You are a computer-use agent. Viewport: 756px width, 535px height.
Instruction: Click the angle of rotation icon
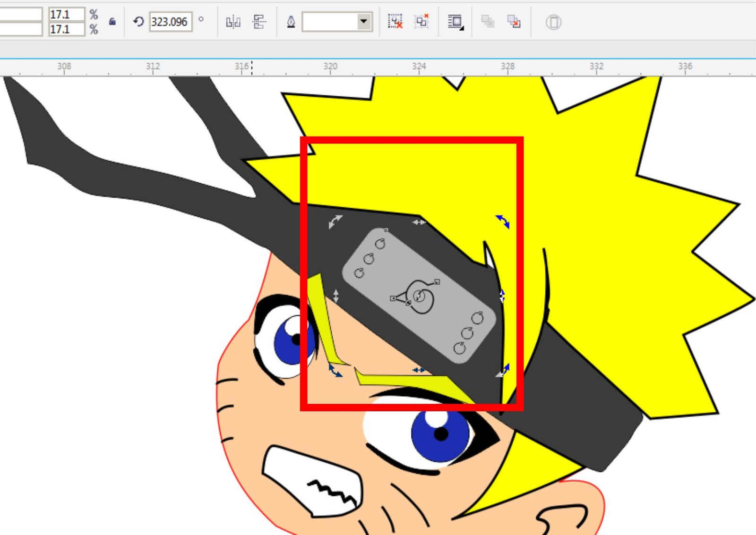138,22
